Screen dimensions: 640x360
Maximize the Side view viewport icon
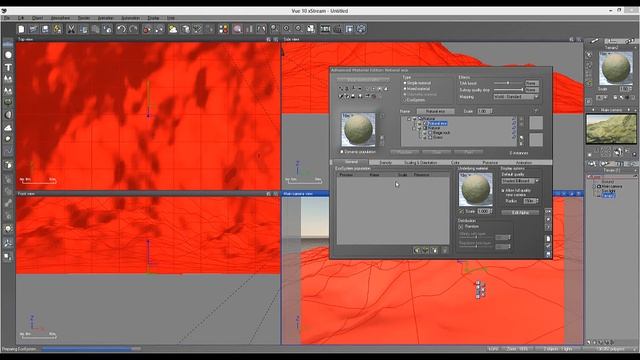[579, 39]
